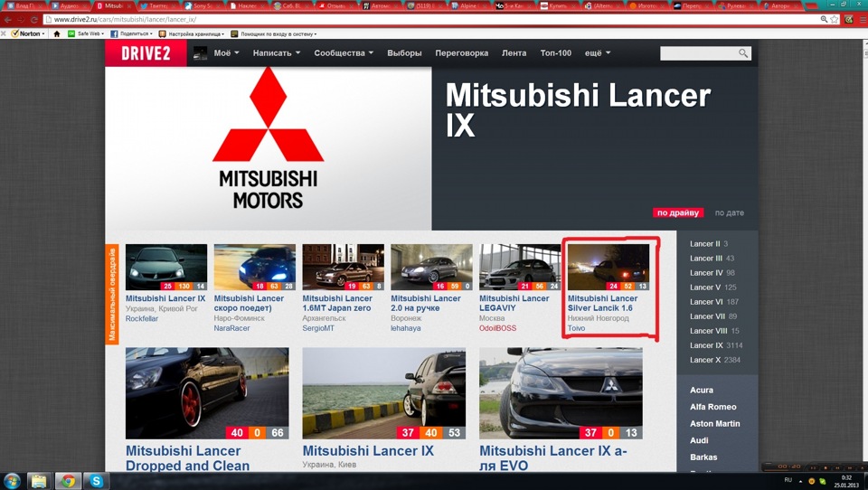Open Топ-100 page
The height and width of the screenshot is (490, 868).
click(x=556, y=53)
